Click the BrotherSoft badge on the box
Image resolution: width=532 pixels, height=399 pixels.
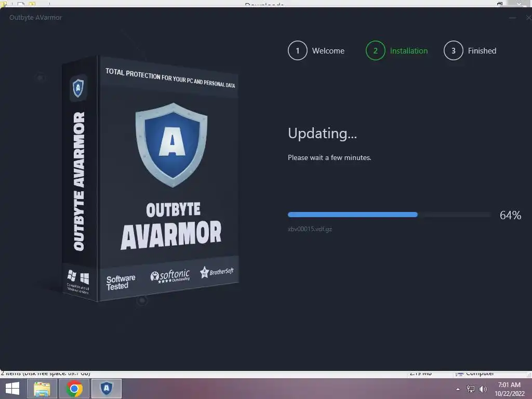pos(217,272)
